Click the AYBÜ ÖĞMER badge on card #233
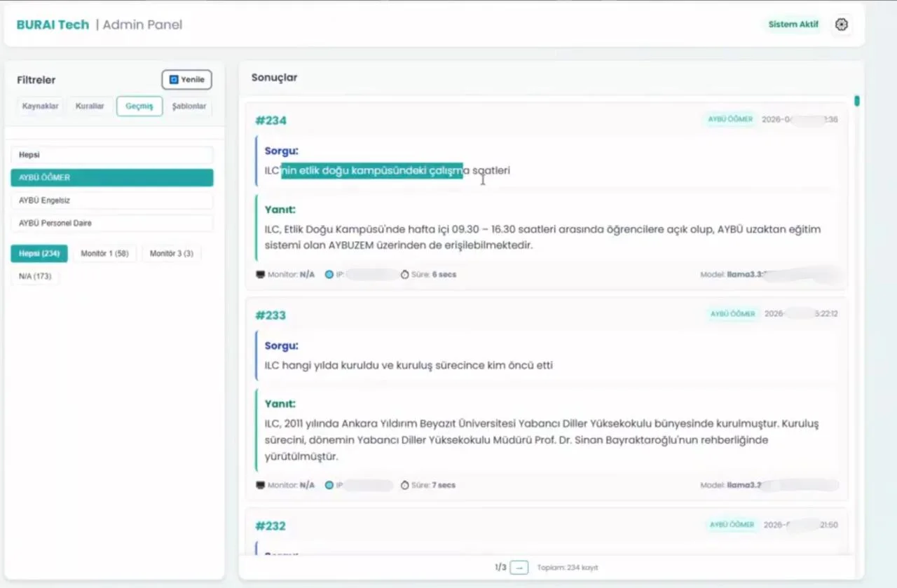This screenshot has height=588, width=897. pyautogui.click(x=733, y=314)
